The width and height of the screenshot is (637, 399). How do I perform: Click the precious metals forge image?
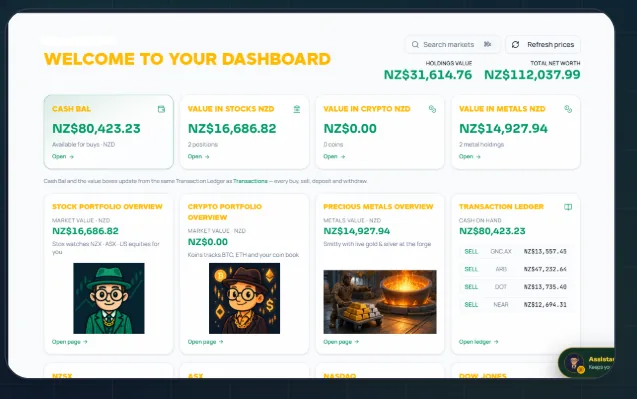(x=380, y=302)
